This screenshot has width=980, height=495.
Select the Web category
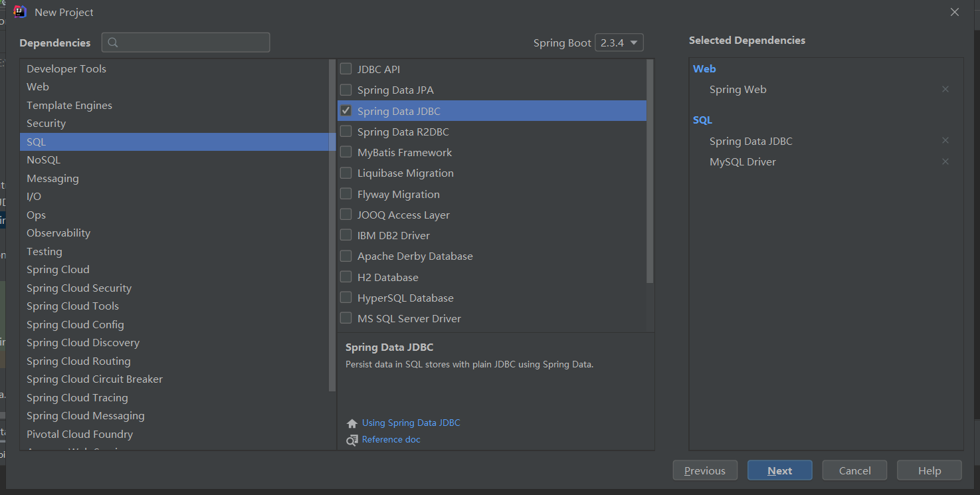tap(174, 87)
